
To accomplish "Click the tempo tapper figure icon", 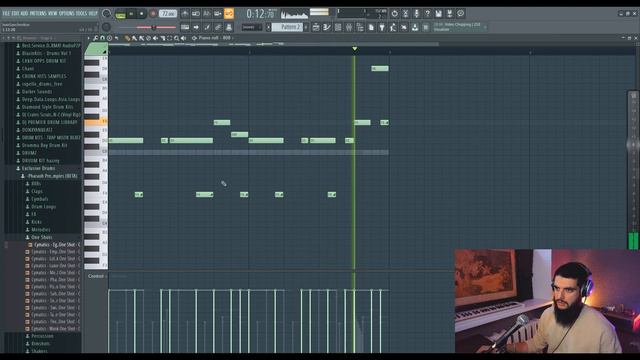I will [x=393, y=27].
